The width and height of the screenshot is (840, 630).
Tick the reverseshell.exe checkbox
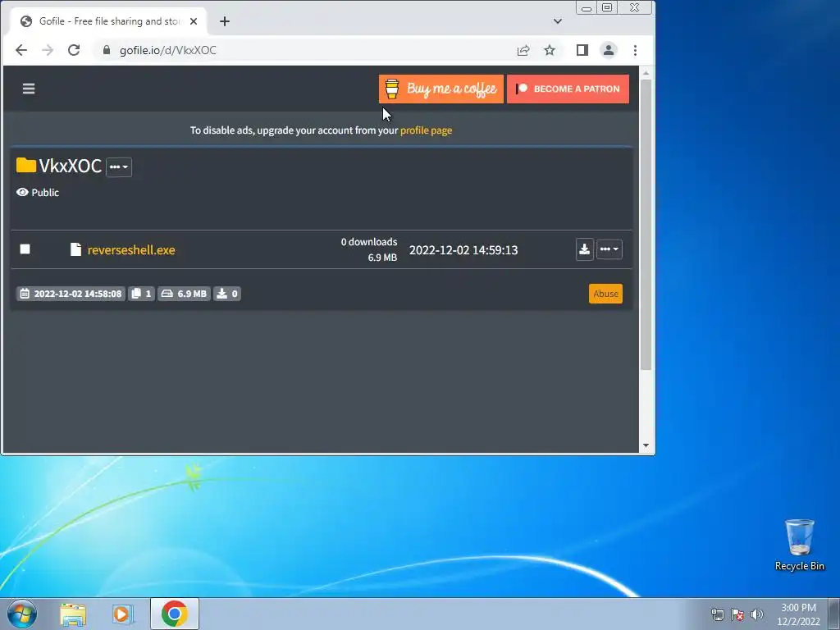point(25,249)
